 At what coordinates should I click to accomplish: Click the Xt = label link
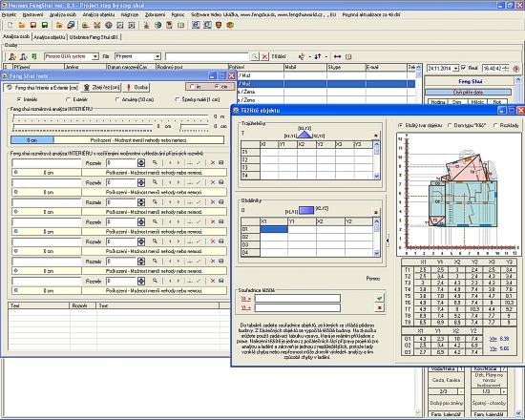point(245,298)
